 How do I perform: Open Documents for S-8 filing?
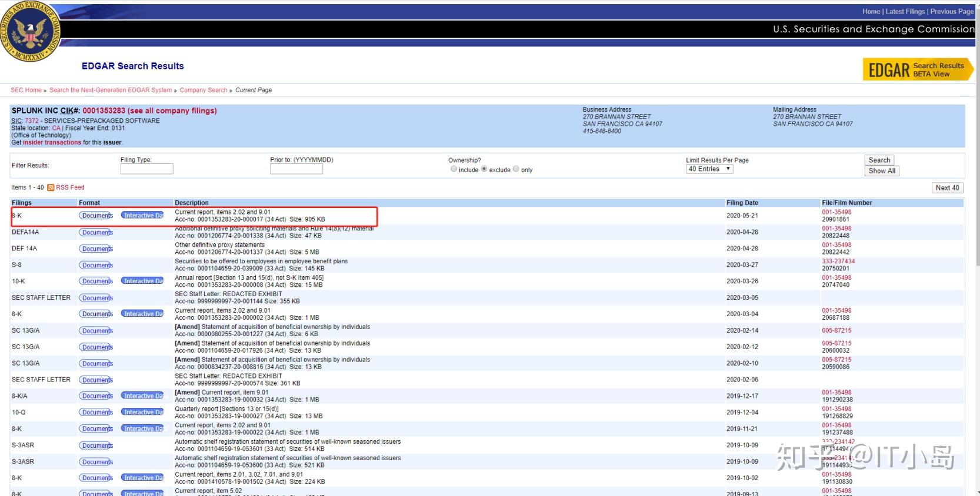[x=96, y=265]
